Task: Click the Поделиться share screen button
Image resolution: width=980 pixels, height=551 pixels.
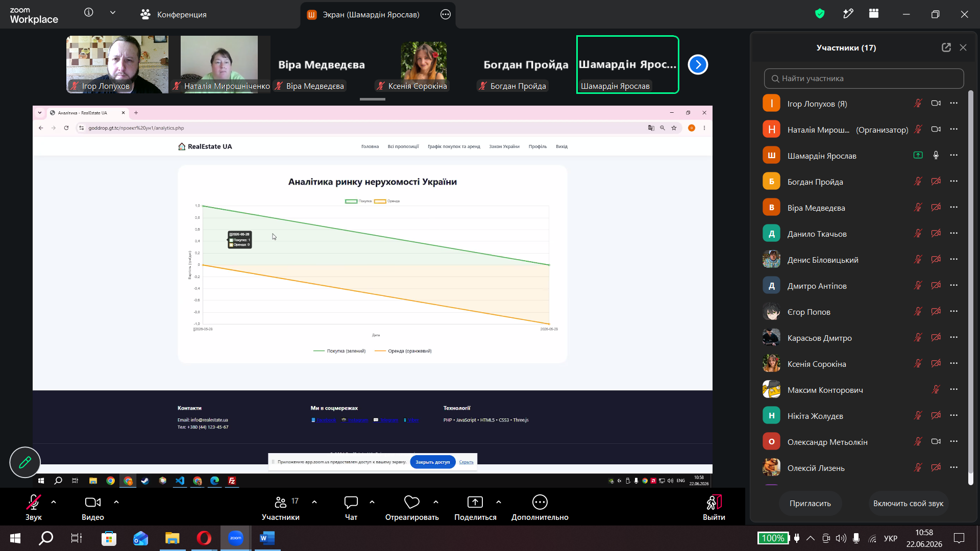Action: point(475,508)
